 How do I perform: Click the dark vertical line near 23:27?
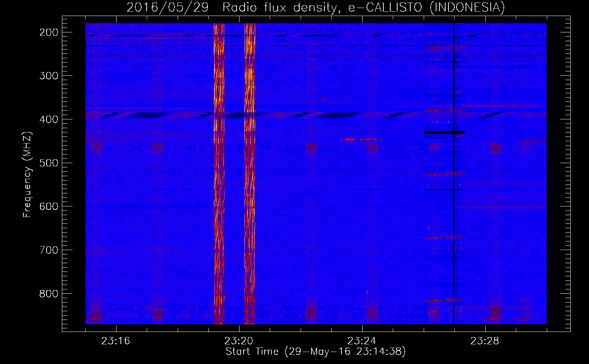[x=454, y=174]
